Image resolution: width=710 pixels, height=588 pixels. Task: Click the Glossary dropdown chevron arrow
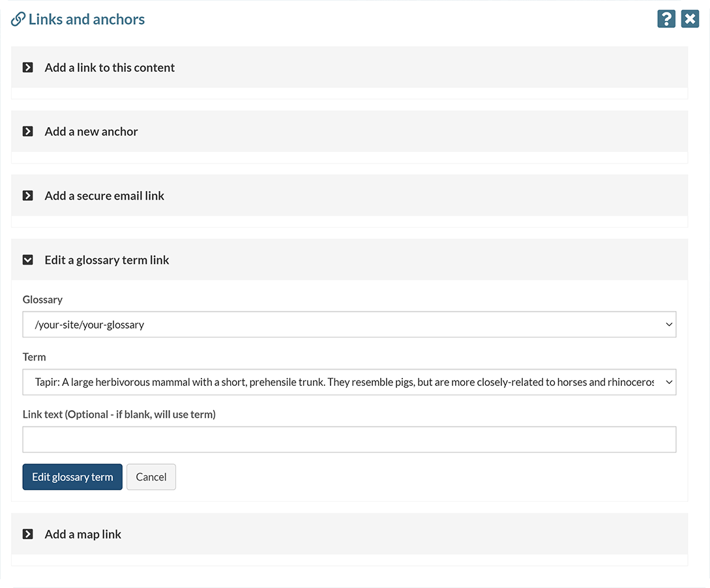(669, 324)
